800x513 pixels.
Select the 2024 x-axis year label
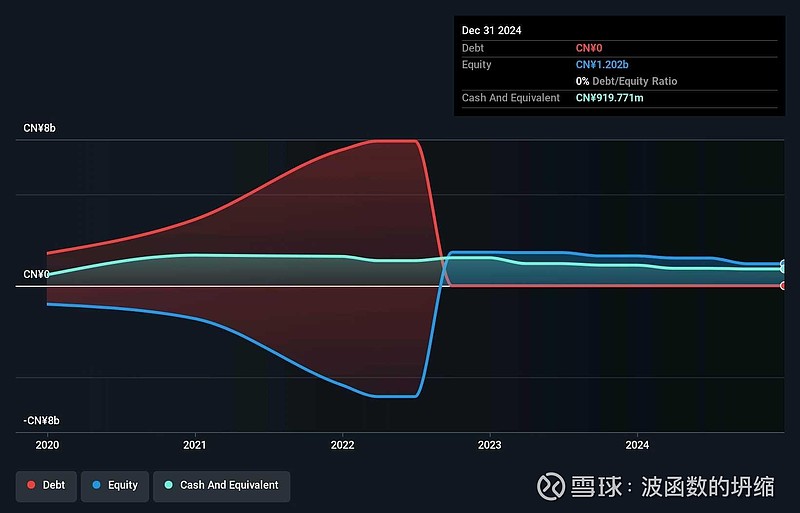coord(637,445)
